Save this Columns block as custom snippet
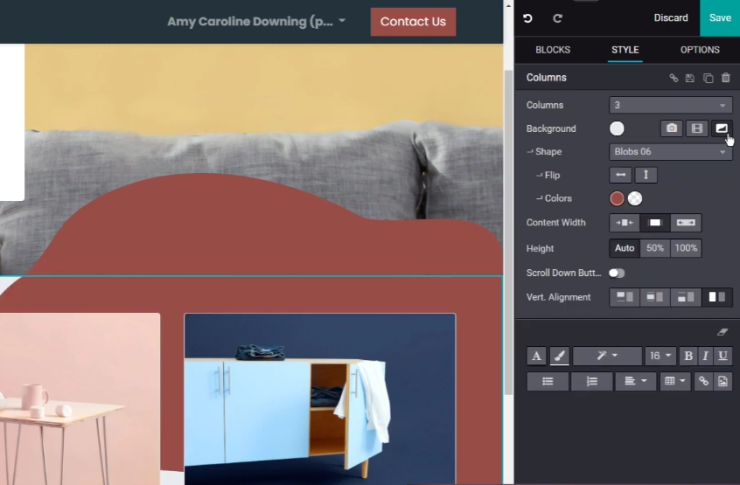740x485 pixels. click(x=690, y=78)
